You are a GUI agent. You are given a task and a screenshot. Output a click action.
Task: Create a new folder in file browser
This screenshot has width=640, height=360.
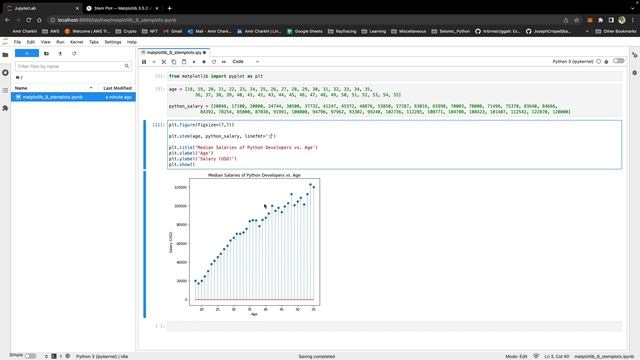click(46, 53)
